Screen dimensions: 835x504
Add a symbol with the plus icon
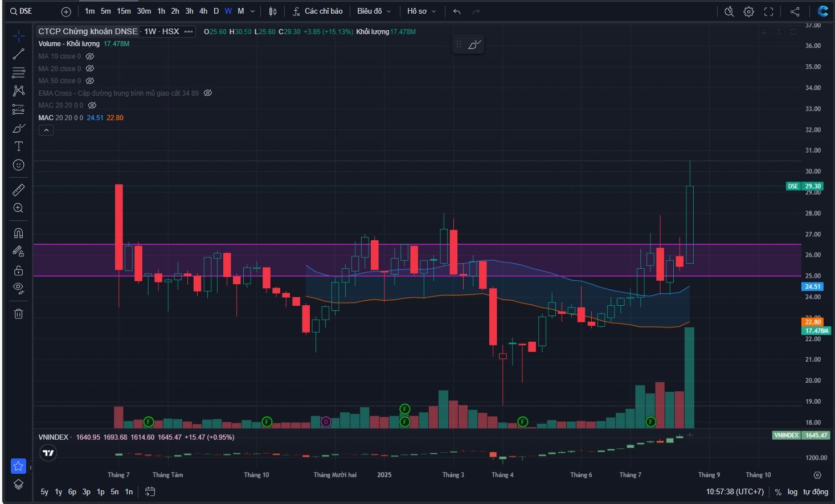point(66,11)
